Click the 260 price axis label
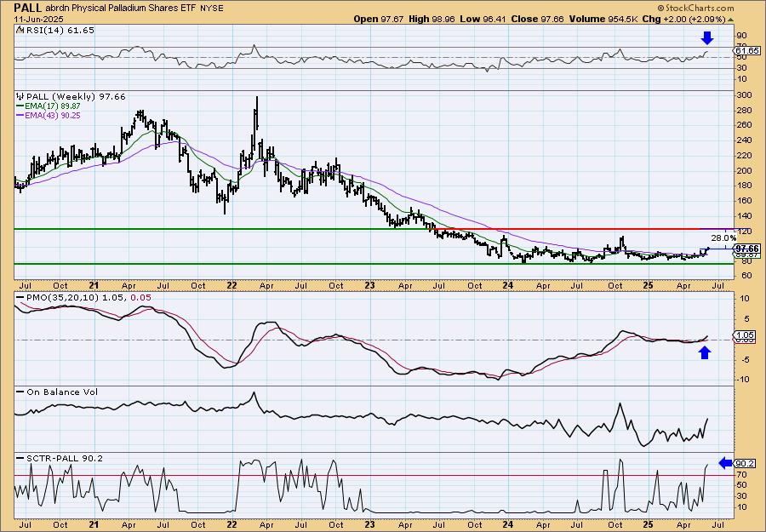Image resolution: width=766 pixels, height=532 pixels. 745,125
